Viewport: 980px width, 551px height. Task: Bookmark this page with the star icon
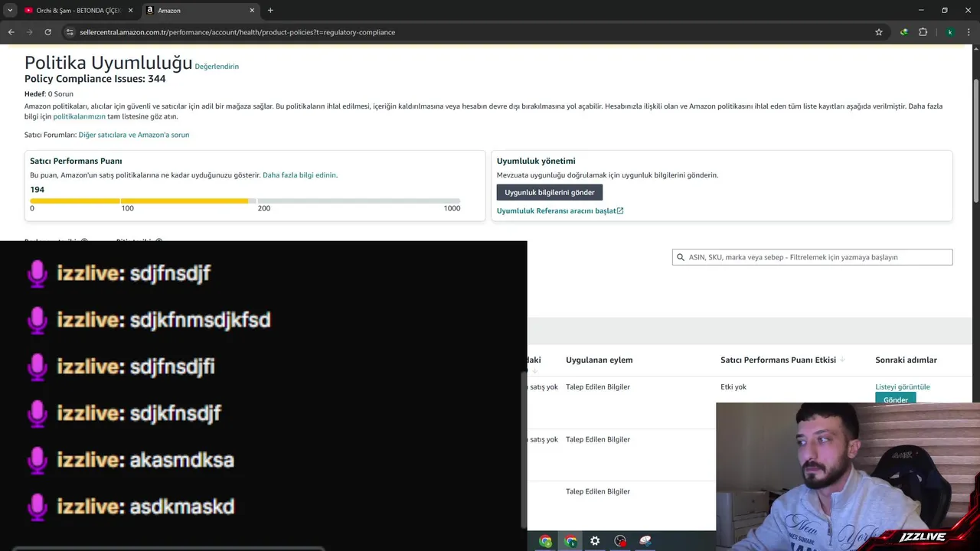(879, 32)
